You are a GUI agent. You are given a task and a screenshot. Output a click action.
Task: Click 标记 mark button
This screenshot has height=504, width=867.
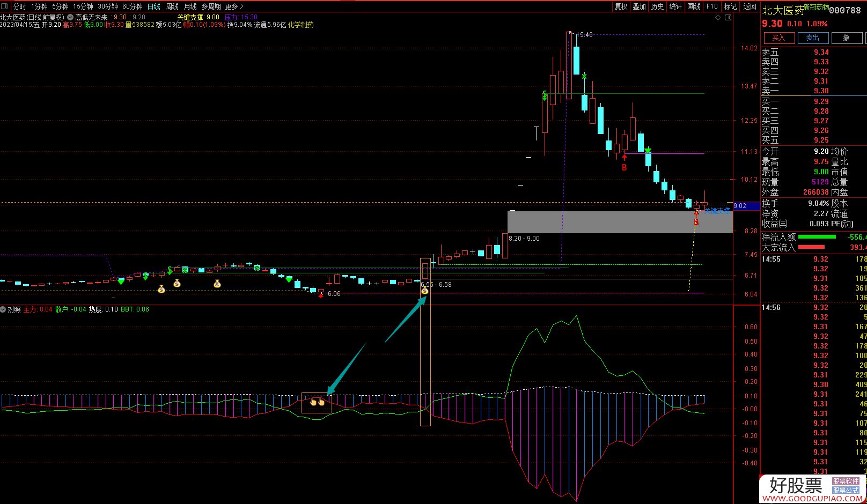730,6
